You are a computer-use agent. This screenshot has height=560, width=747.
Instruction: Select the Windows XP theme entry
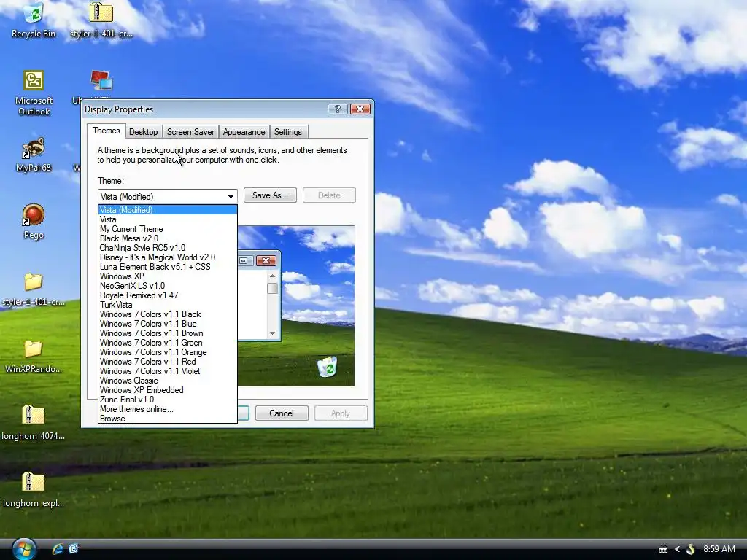168,276
